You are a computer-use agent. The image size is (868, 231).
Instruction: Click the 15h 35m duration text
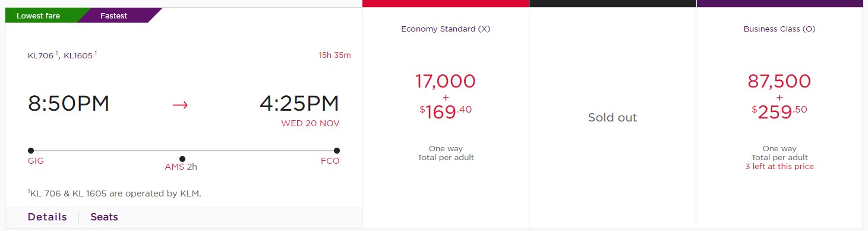(x=334, y=55)
